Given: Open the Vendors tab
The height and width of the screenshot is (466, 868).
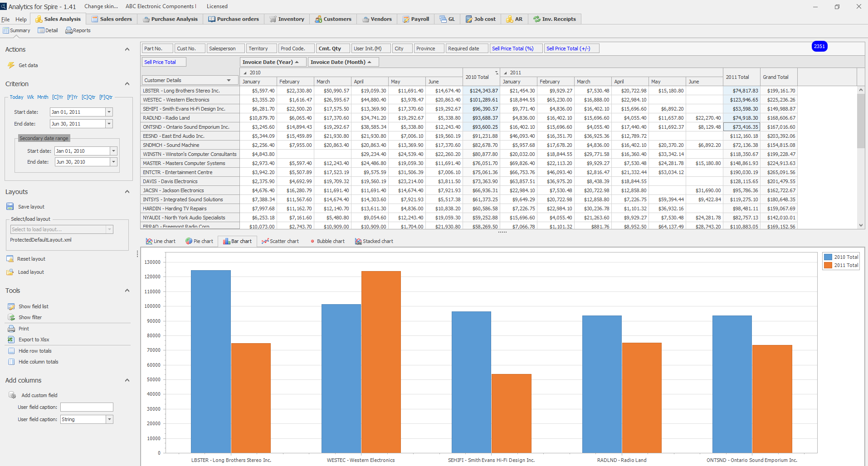Looking at the screenshot, I should (377, 19).
